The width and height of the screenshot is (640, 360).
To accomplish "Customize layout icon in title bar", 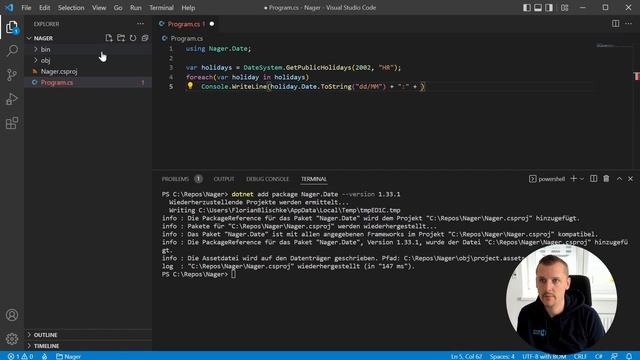I will [x=564, y=8].
